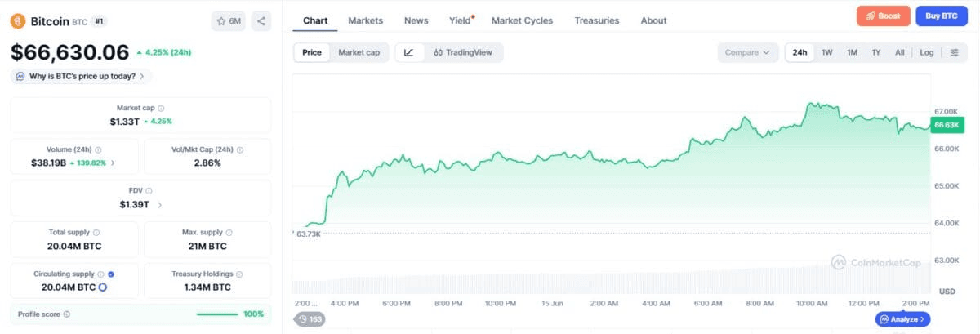The image size is (980, 334).
Task: Click the $38.19B volume value
Action: 49,163
